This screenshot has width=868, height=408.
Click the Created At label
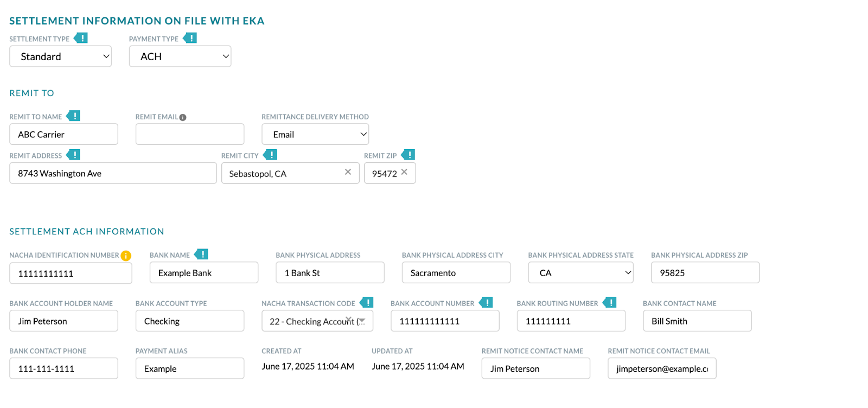pyautogui.click(x=281, y=351)
